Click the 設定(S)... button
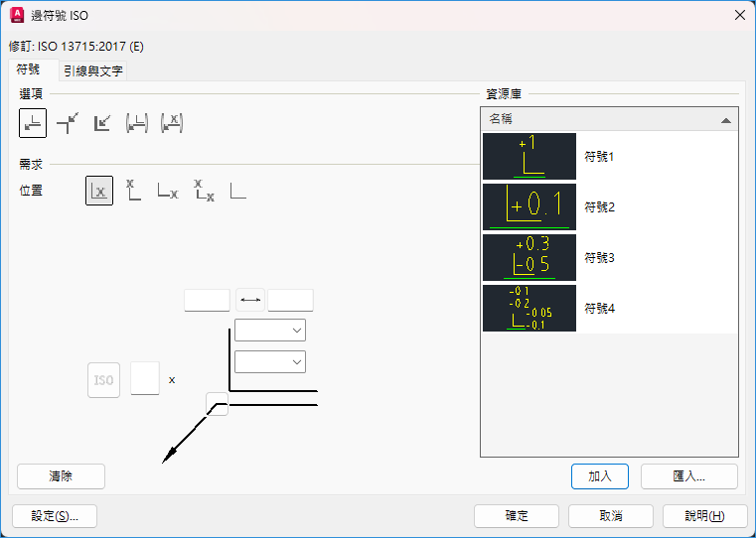The height and width of the screenshot is (538, 756). pos(55,516)
